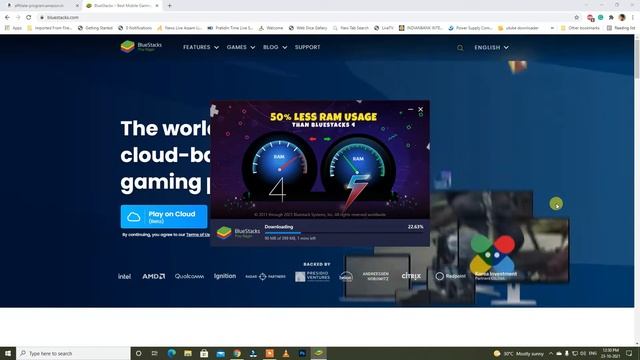This screenshot has width=640, height=360.
Task: Open Mail app from taskbar
Action: point(220,353)
